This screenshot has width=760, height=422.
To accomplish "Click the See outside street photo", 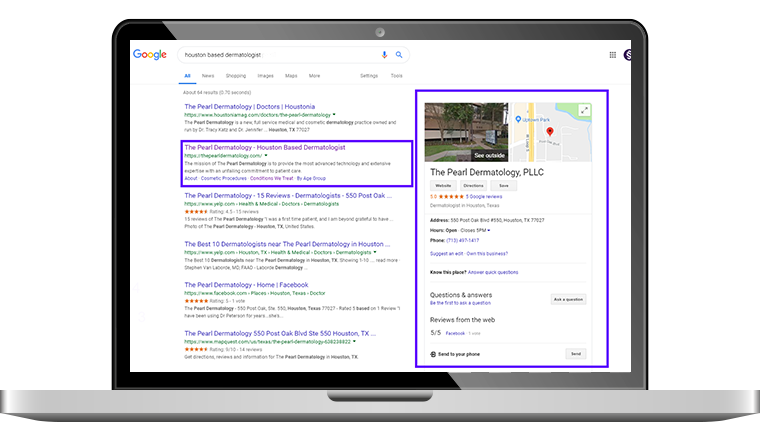I will click(466, 132).
